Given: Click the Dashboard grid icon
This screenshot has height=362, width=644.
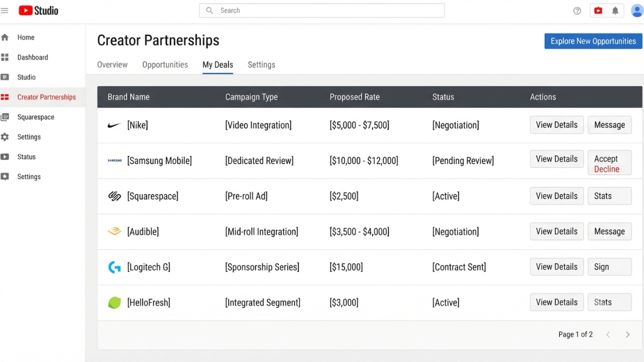Looking at the screenshot, I should pos(5,57).
